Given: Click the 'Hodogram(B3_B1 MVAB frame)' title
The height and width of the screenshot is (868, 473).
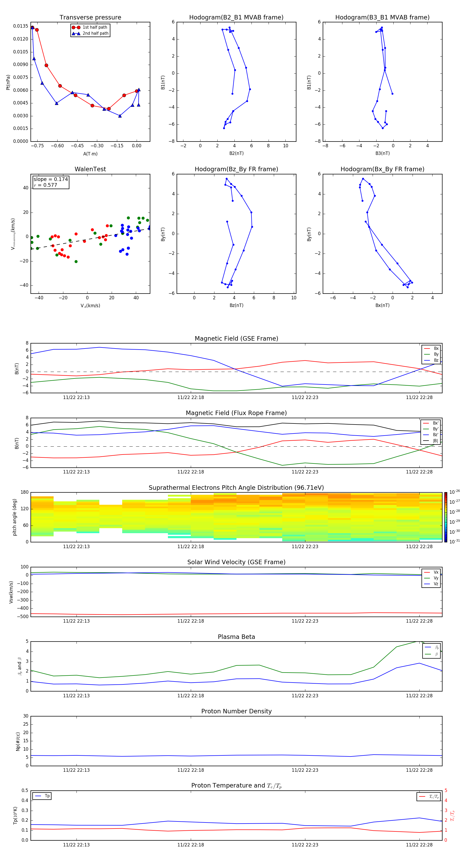Looking at the screenshot, I should coord(382,18).
